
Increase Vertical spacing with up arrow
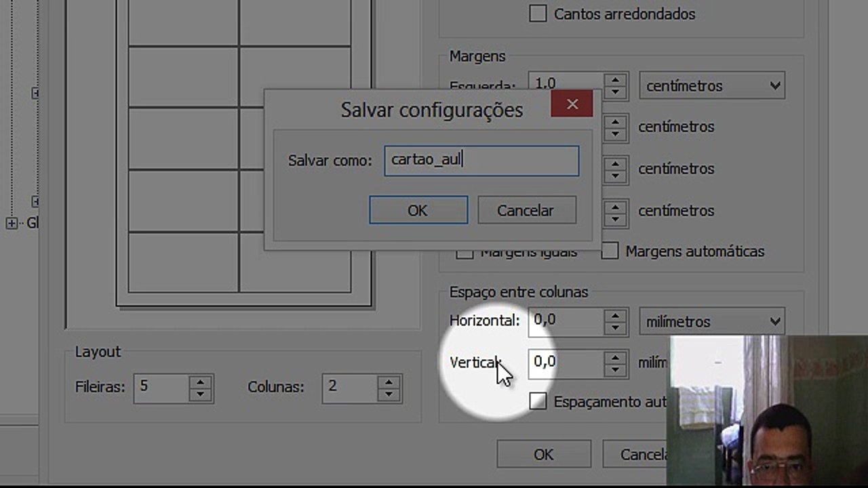pyautogui.click(x=615, y=357)
